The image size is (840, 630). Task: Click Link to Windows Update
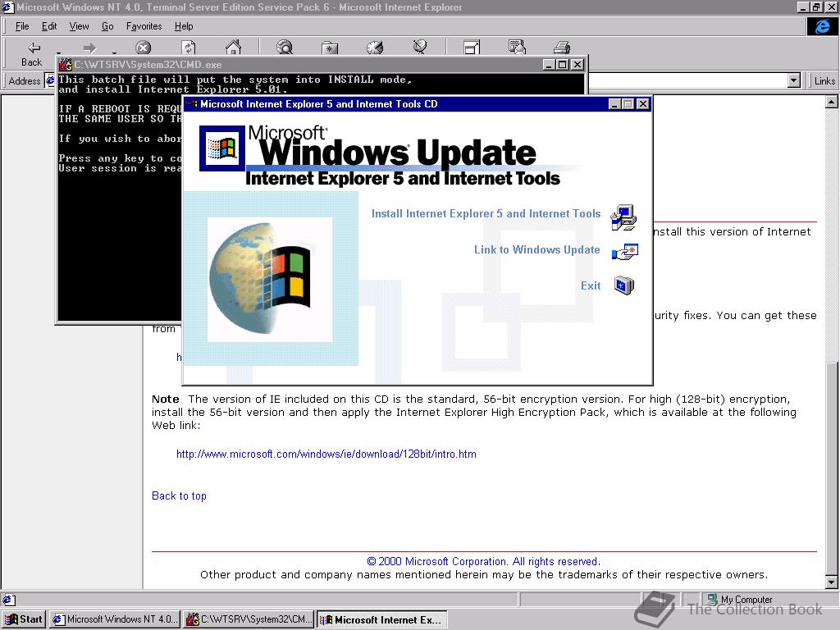(x=536, y=249)
